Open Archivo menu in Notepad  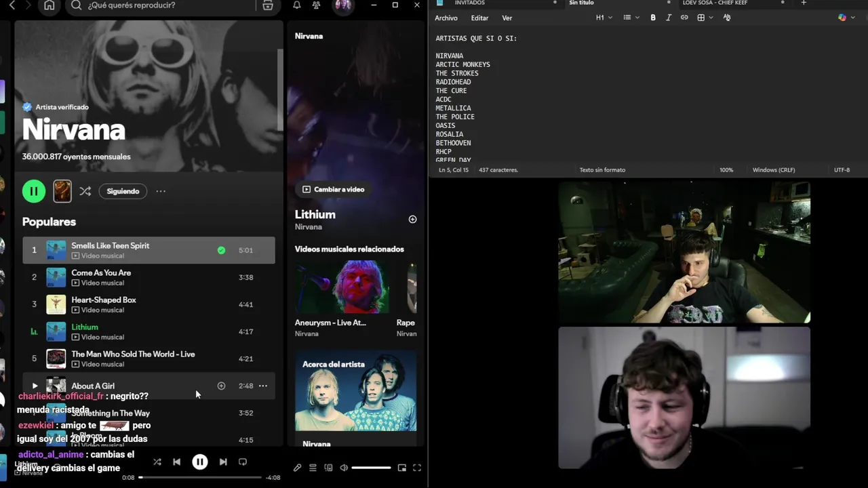pyautogui.click(x=446, y=18)
